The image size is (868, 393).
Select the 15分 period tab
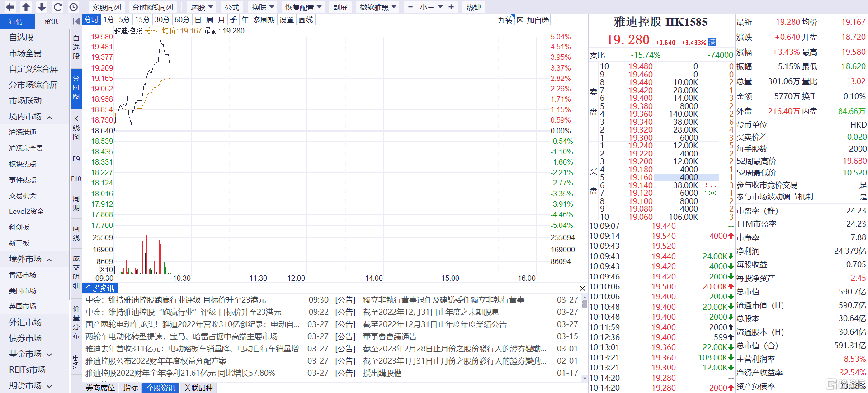coord(142,20)
